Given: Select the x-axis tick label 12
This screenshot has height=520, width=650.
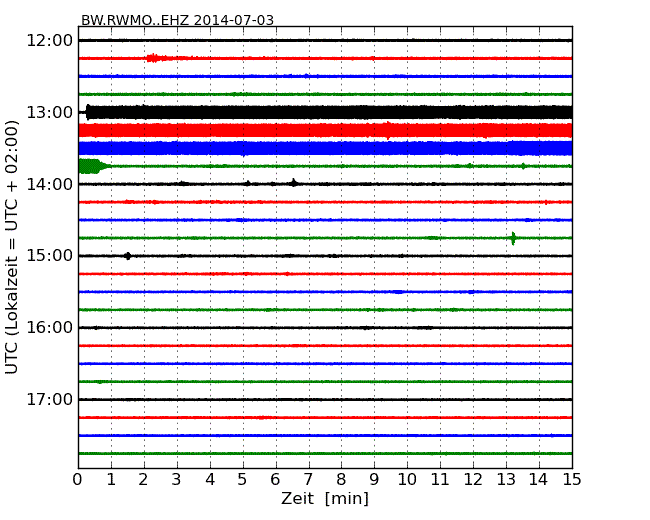Looking at the screenshot, I should click(473, 480).
